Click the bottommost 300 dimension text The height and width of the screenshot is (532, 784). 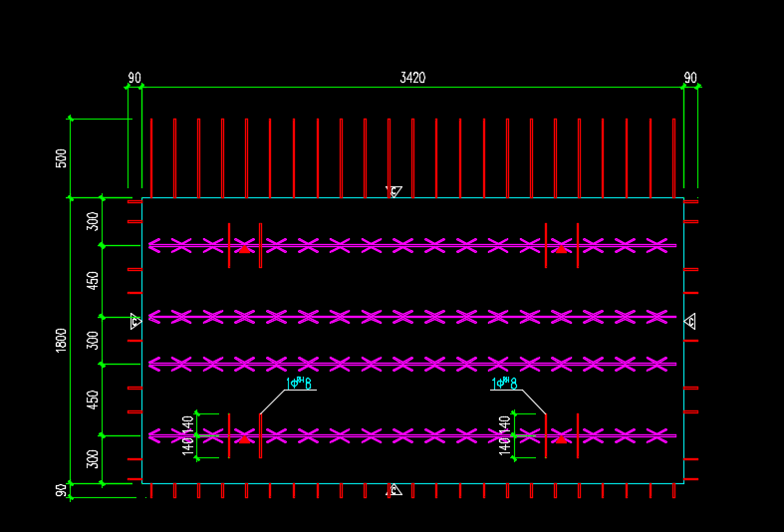pos(93,459)
